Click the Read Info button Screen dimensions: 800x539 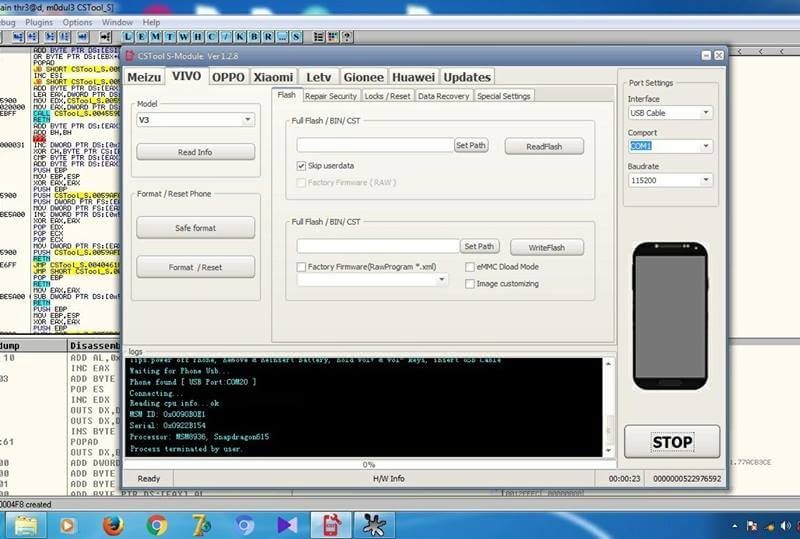(195, 152)
